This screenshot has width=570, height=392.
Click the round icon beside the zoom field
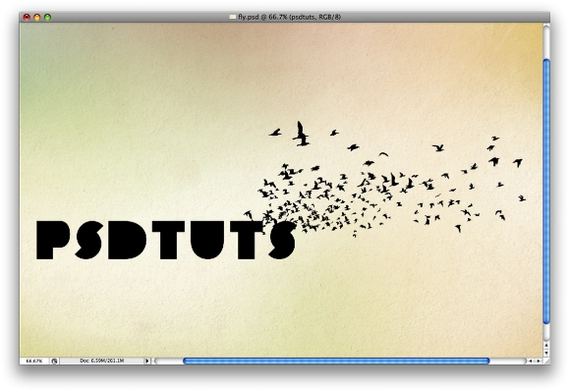[x=54, y=361]
